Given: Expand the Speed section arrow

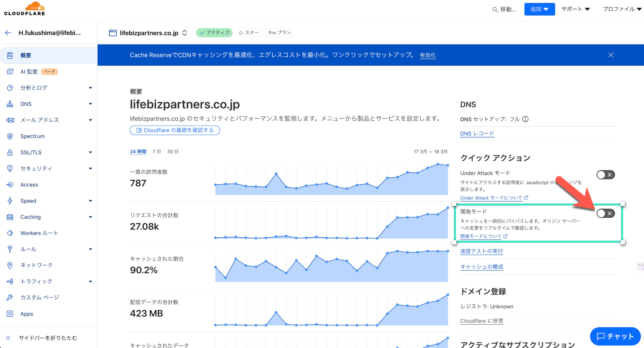Looking at the screenshot, I should tap(91, 201).
